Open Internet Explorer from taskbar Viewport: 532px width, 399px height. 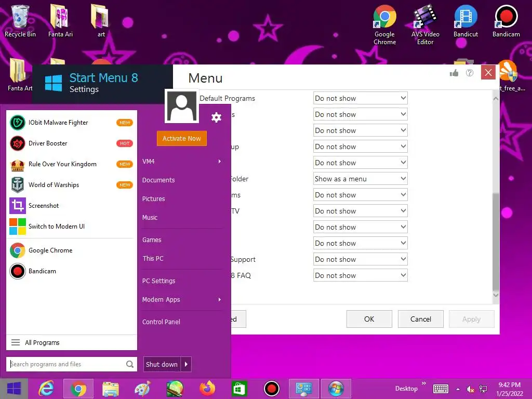[x=46, y=389]
